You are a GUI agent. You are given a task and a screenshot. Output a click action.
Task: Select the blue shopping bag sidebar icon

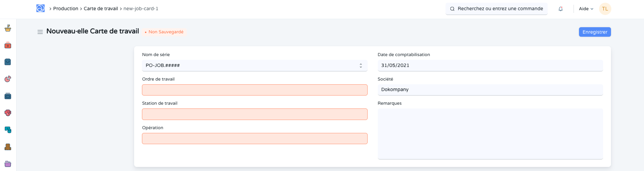click(x=8, y=62)
